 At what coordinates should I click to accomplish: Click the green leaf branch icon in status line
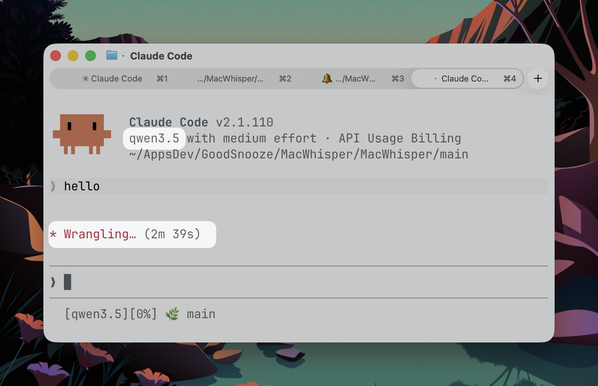coord(172,314)
